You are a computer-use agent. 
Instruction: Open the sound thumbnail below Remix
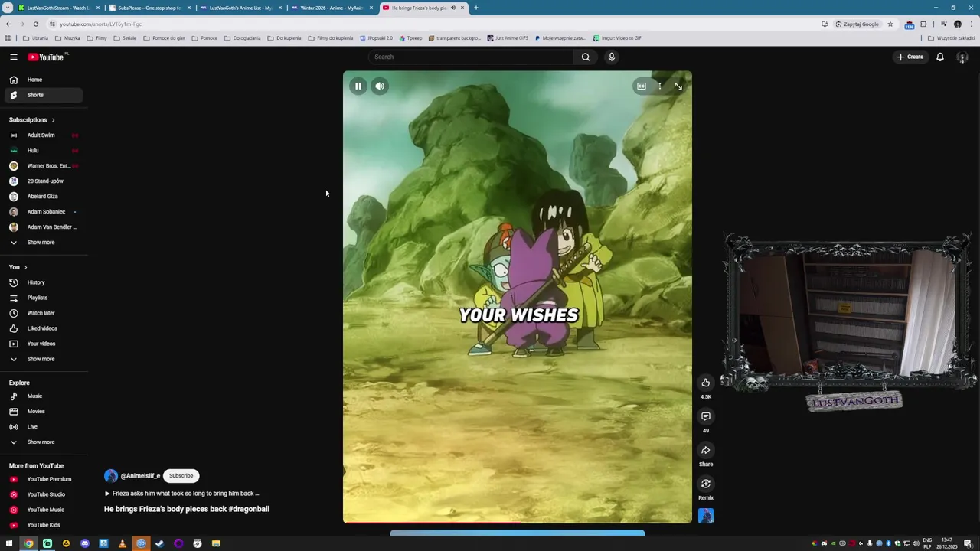pos(706,517)
